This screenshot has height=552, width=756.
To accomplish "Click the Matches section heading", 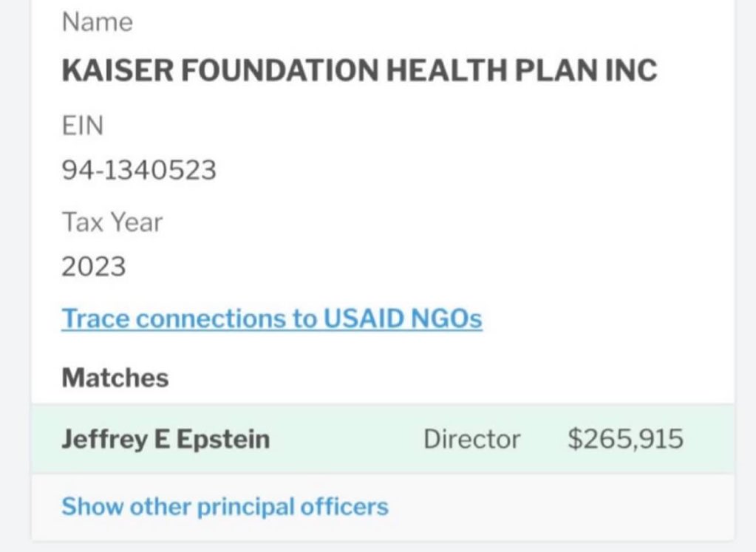I will point(115,378).
